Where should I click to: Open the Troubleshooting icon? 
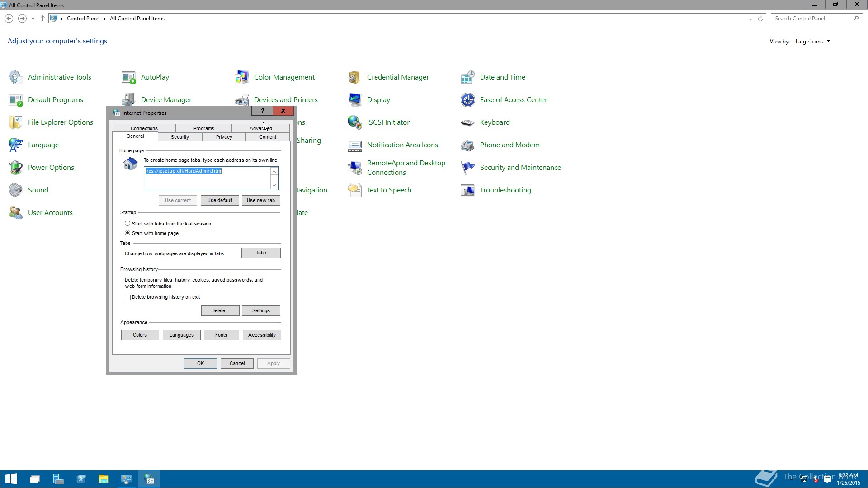pos(468,190)
